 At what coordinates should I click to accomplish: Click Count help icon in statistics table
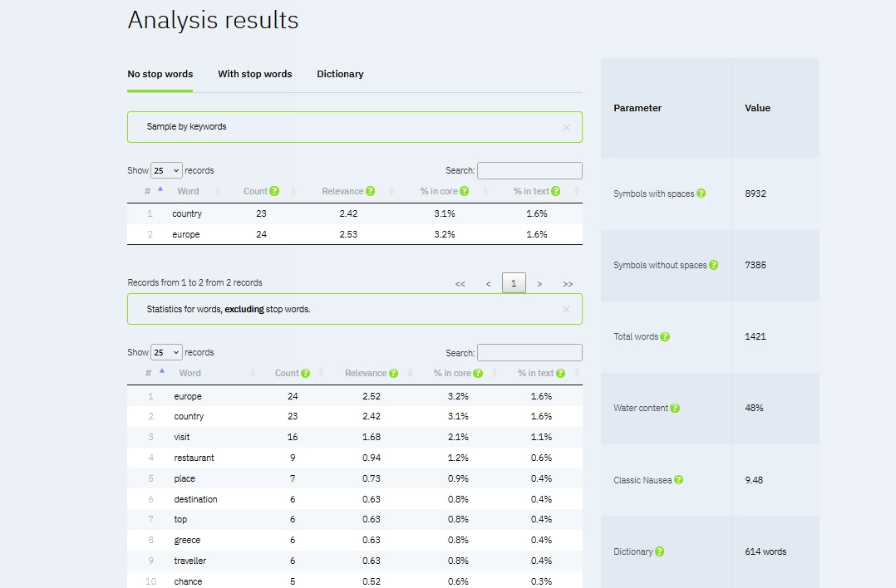(x=305, y=373)
